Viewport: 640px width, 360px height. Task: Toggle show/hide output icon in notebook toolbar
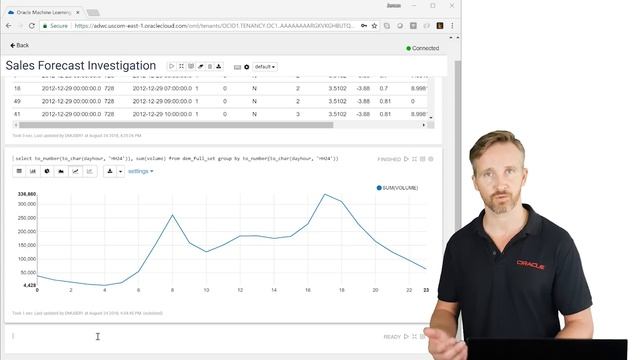pyautogui.click(x=191, y=67)
